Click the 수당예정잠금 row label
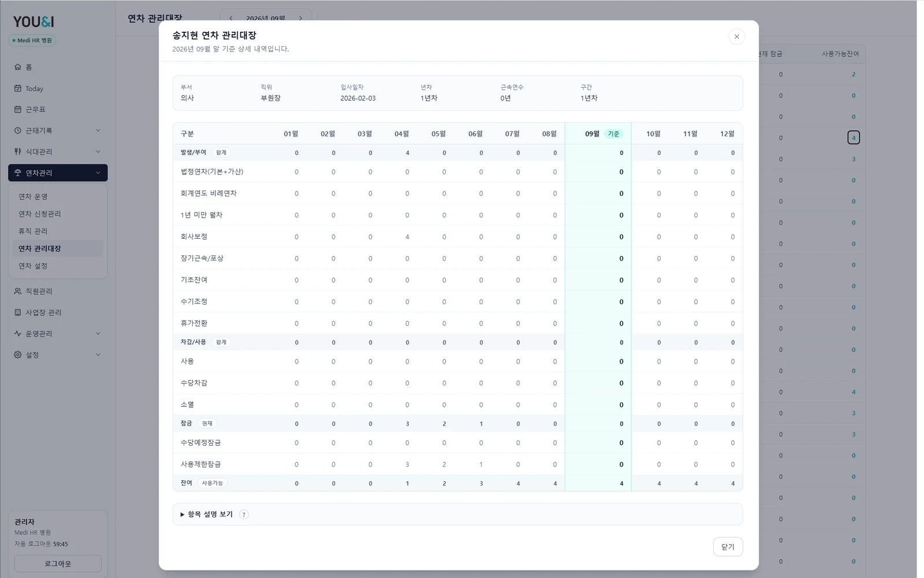The width and height of the screenshot is (924, 578). 201,443
